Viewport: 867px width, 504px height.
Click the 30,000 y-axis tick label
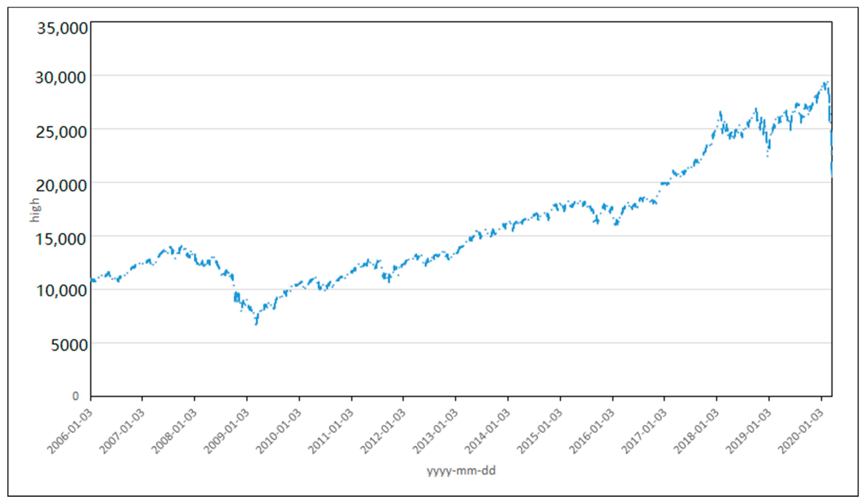61,78
